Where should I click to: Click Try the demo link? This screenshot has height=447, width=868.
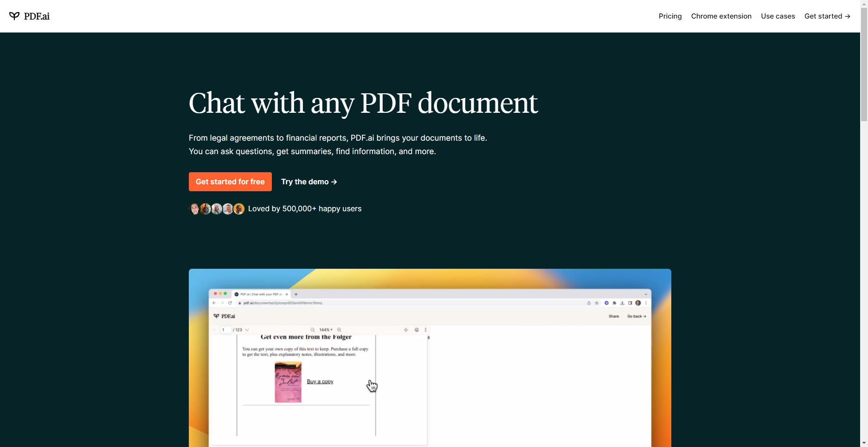pyautogui.click(x=309, y=182)
